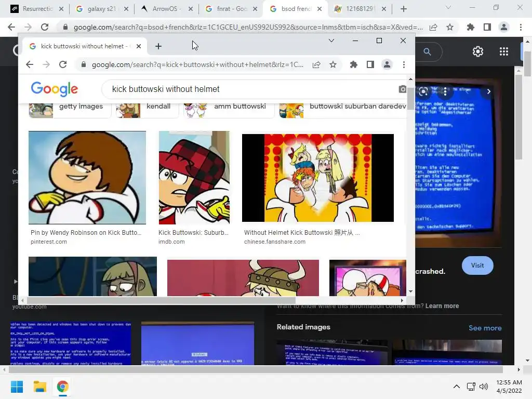Open profile menu in the front Chrome window
Screen dimensions: 532x399
(x=387, y=64)
